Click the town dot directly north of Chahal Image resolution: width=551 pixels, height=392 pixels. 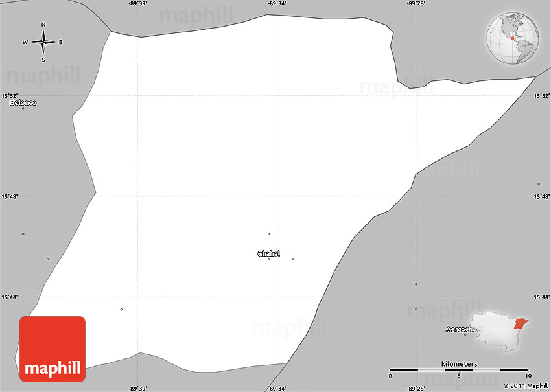(268, 233)
